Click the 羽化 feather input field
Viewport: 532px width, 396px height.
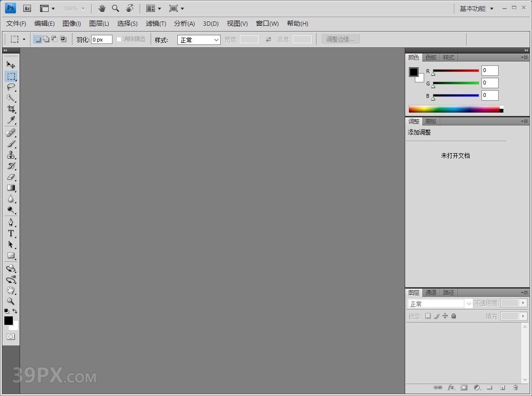pos(101,40)
